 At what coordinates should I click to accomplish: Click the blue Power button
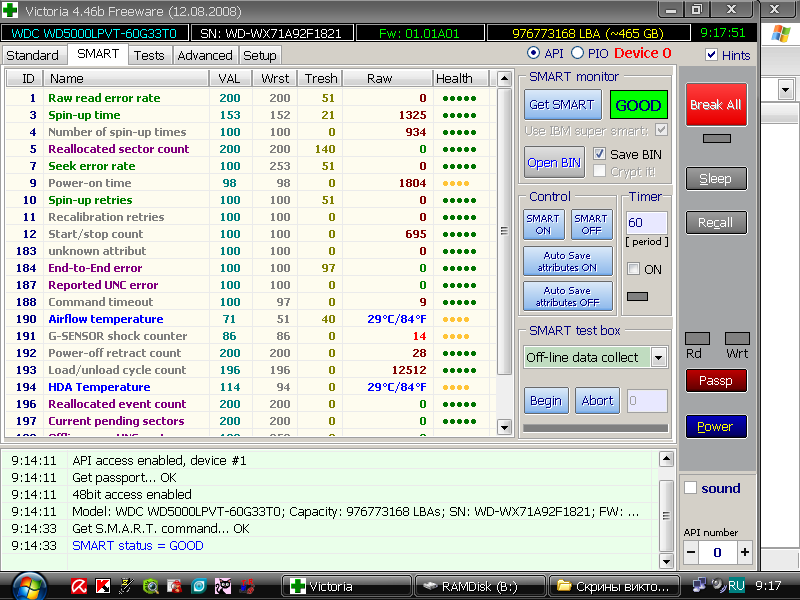pos(716,427)
